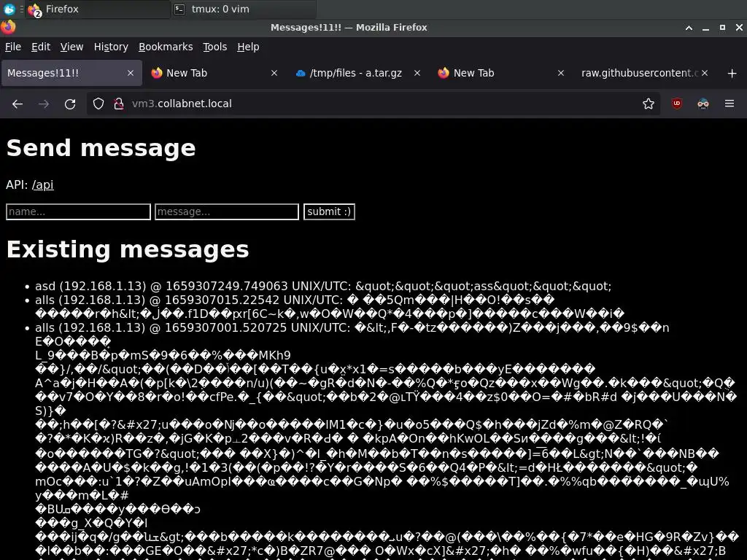Click the submit :) button

click(x=329, y=212)
